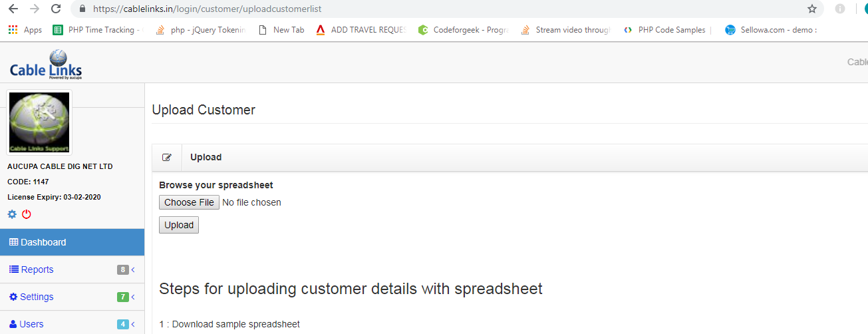This screenshot has width=868, height=334.
Task: Open the Codeforgeek bookmark
Action: tap(464, 30)
